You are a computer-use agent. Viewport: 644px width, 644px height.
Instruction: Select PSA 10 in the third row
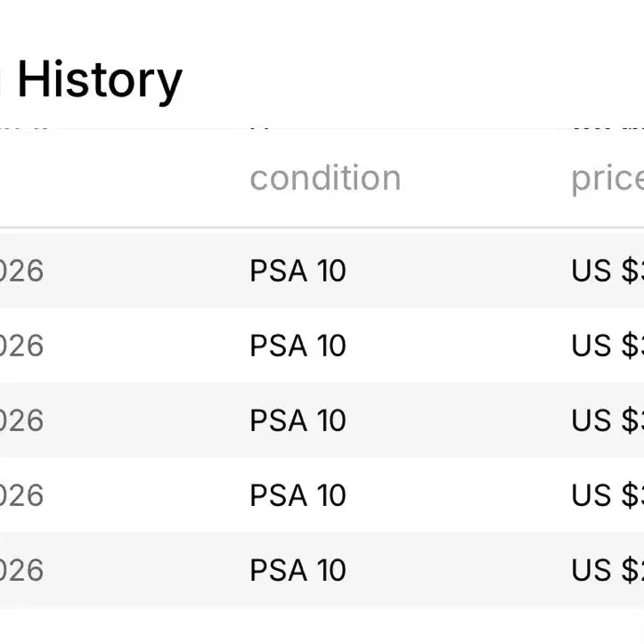(x=298, y=420)
